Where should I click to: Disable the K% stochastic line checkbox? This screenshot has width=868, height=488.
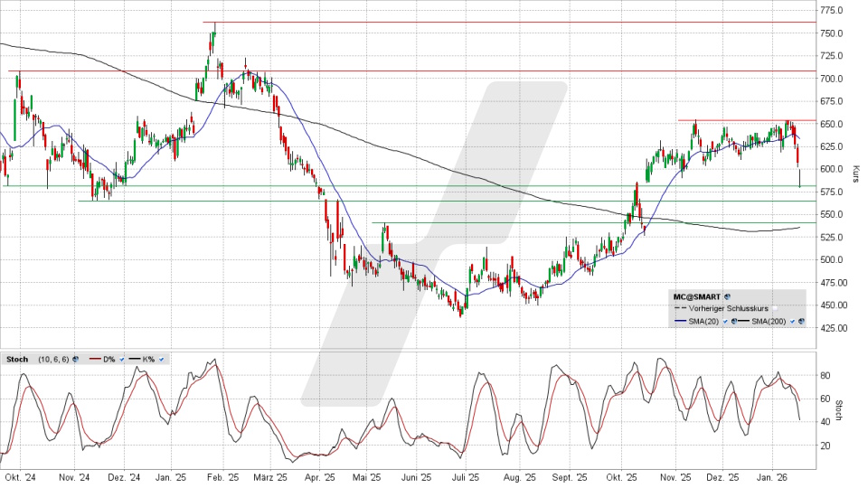tap(161, 360)
